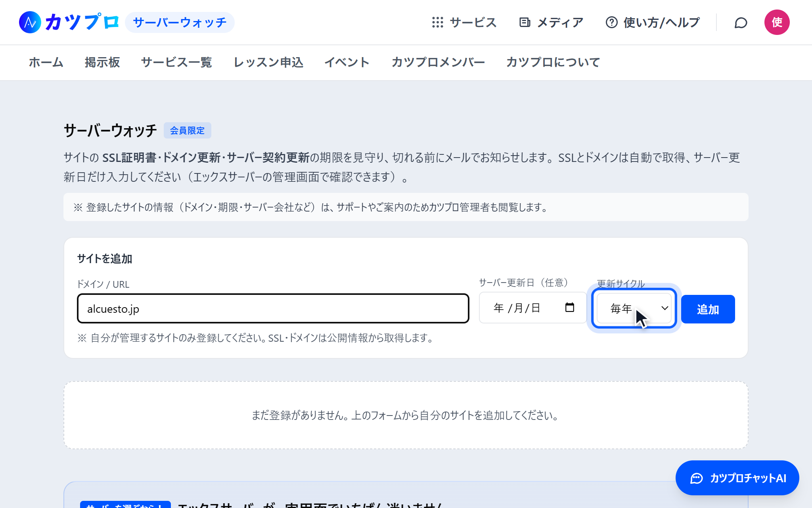Open the calendar date picker icon

(570, 308)
